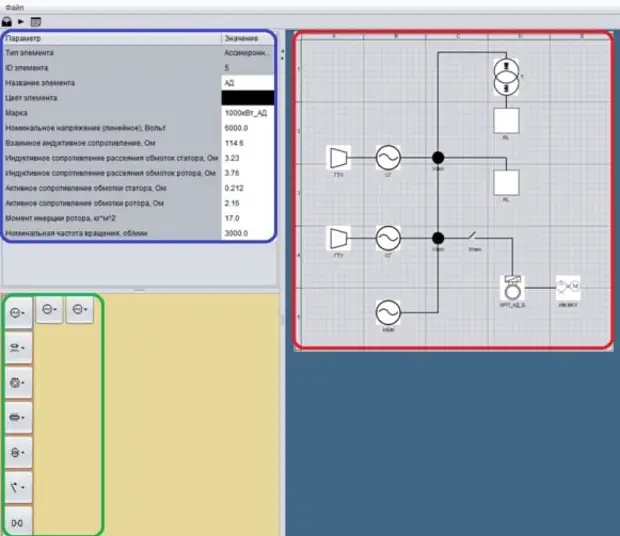Click the results table toolbar icon
This screenshot has width=620, height=536.
tap(36, 20)
